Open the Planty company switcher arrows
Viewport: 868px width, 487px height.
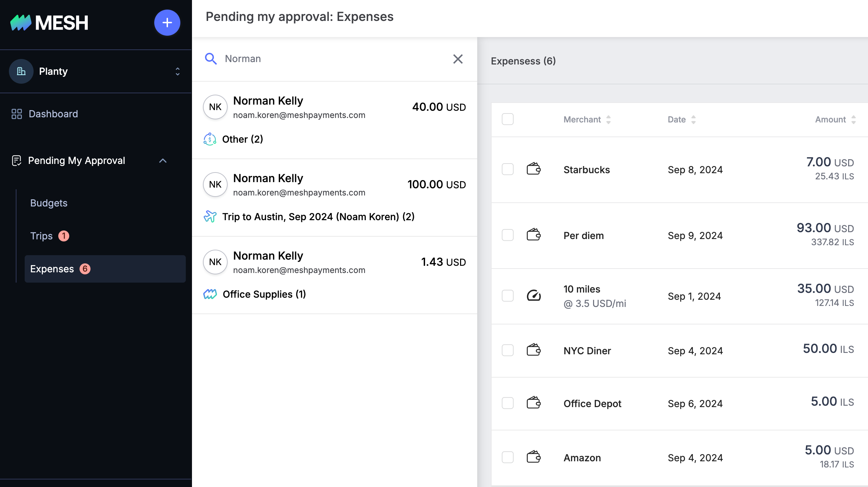pyautogui.click(x=178, y=71)
